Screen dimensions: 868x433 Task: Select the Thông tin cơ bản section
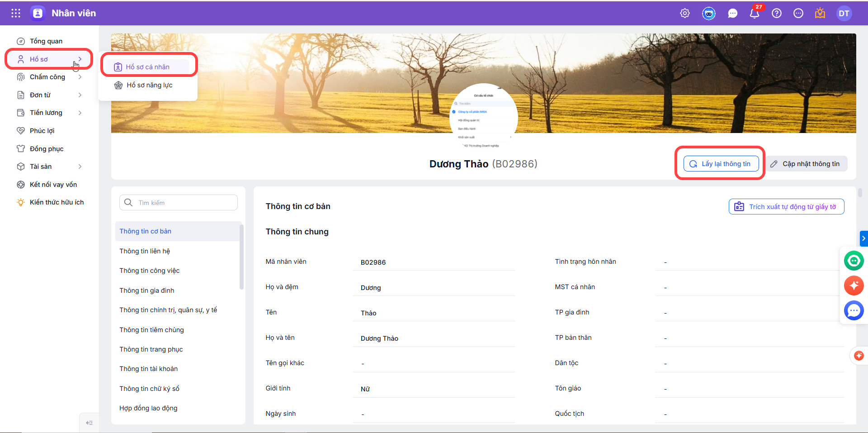178,231
